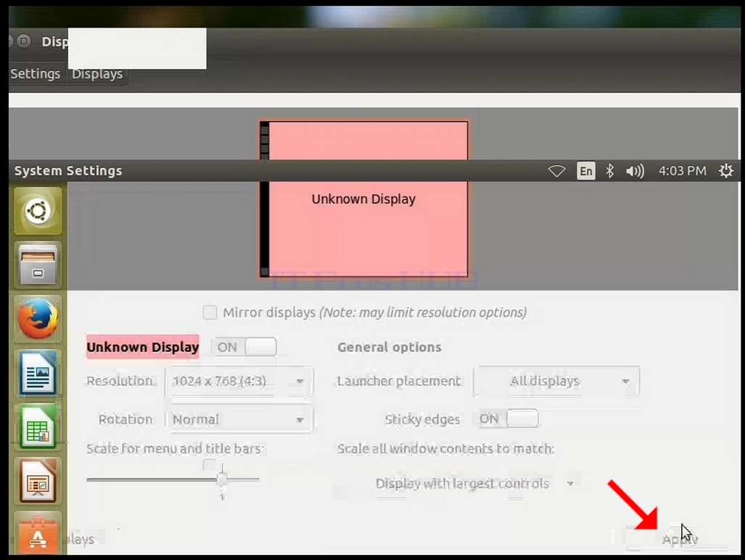Viewport: 745px width, 560px height.
Task: Open Ubuntu Software Center icon
Action: pyautogui.click(x=38, y=533)
